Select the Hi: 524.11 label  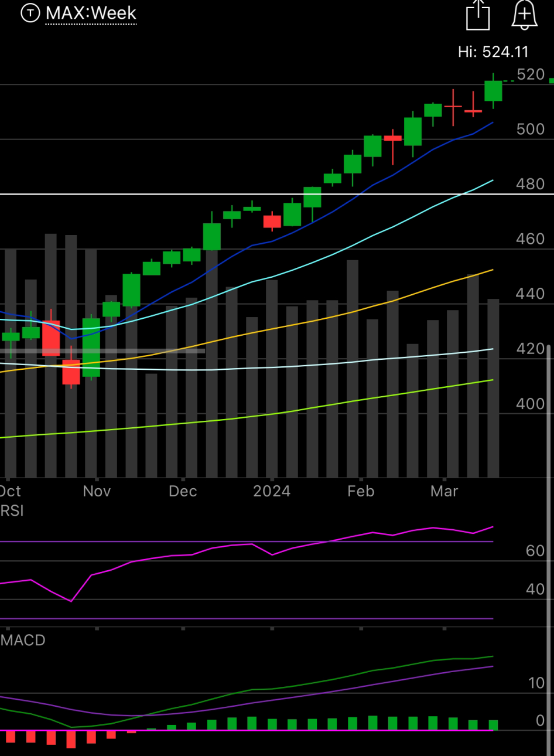(x=493, y=52)
